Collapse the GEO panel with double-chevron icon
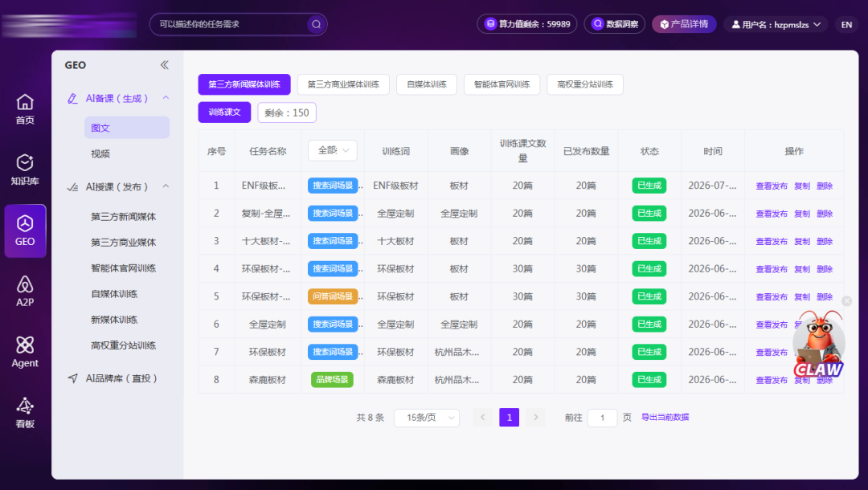The width and height of the screenshot is (868, 490). pyautogui.click(x=165, y=65)
